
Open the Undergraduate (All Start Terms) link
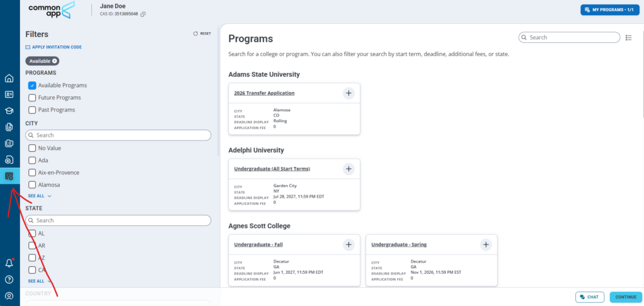tap(272, 169)
